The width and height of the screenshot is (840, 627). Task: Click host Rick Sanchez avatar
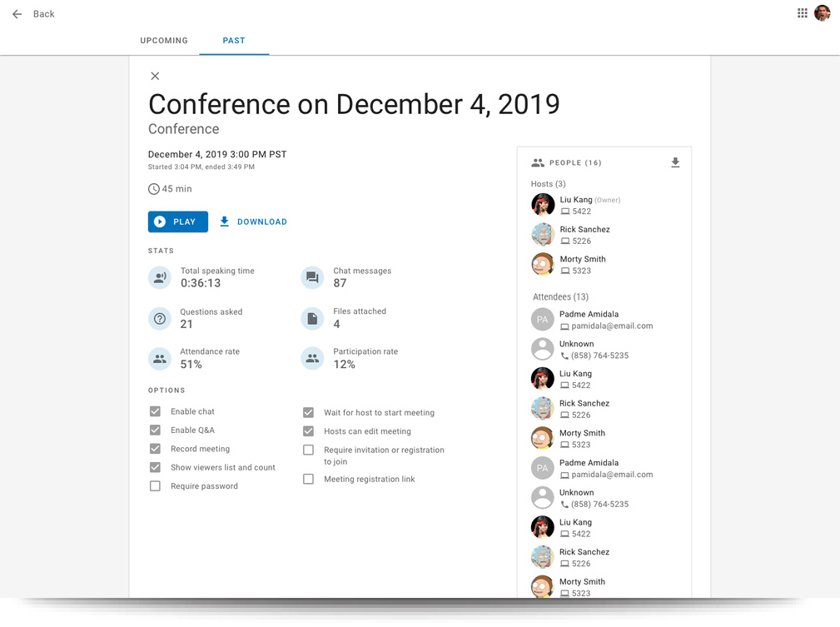tap(543, 235)
